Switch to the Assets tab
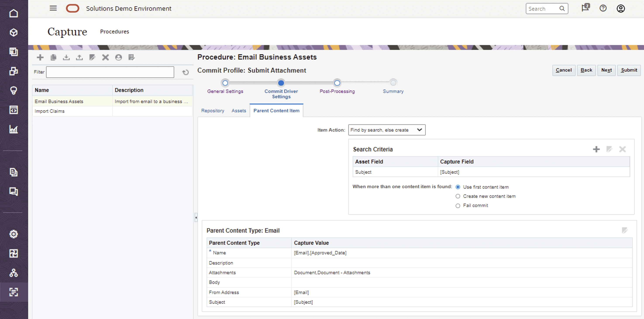 pos(239,111)
